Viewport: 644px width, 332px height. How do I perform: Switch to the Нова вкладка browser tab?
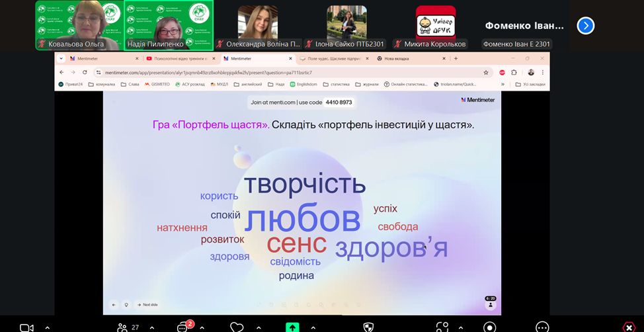[x=397, y=58]
